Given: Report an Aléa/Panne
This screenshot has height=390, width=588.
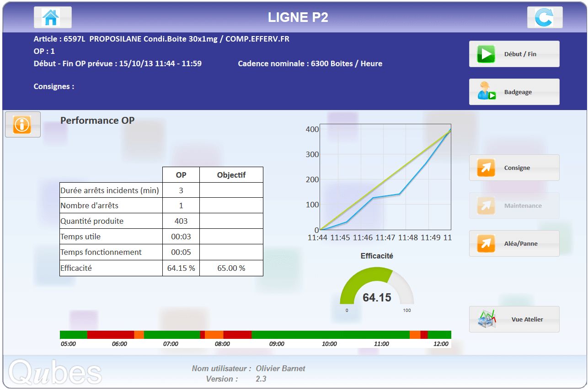Looking at the screenshot, I should click(x=514, y=243).
